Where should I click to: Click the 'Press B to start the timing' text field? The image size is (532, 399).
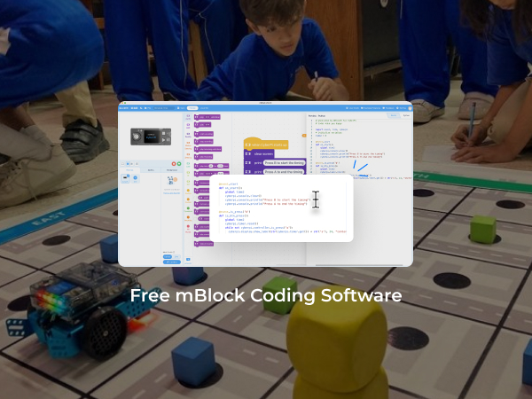[284, 163]
